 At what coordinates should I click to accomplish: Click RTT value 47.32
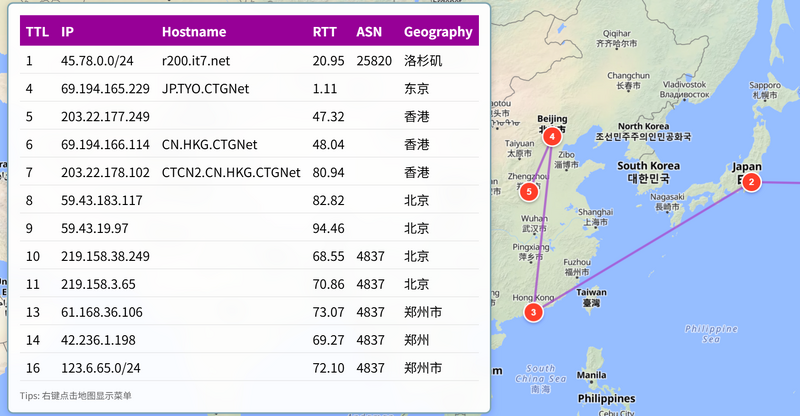[x=329, y=117]
